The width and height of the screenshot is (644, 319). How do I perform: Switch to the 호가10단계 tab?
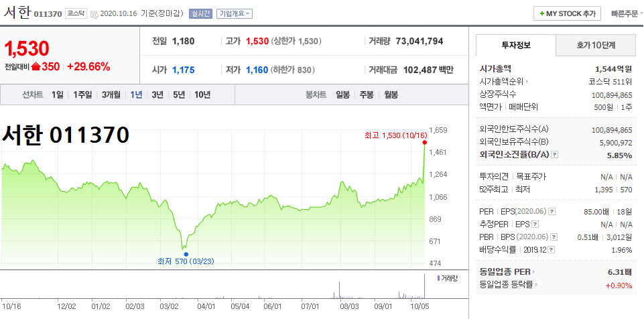coord(596,45)
